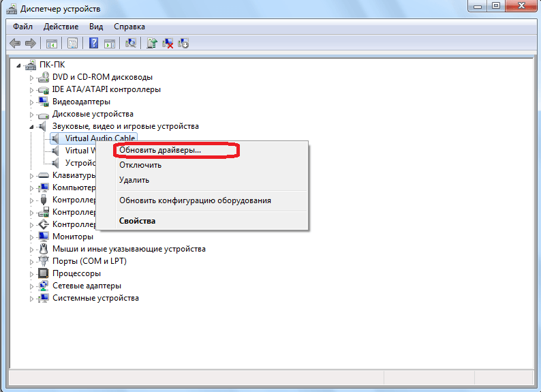Expand the Видеоадаптеры tree node
Screen dimensions: 541x392
click(x=31, y=102)
